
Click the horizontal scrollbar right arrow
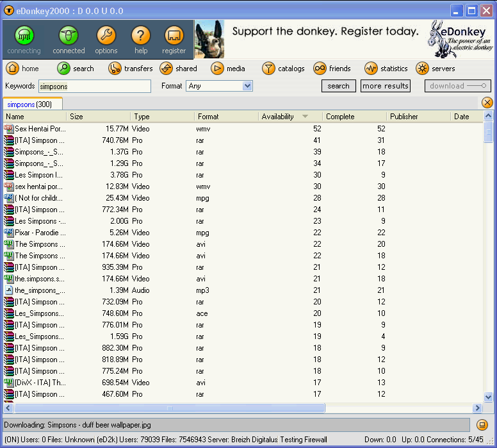[x=477, y=408]
